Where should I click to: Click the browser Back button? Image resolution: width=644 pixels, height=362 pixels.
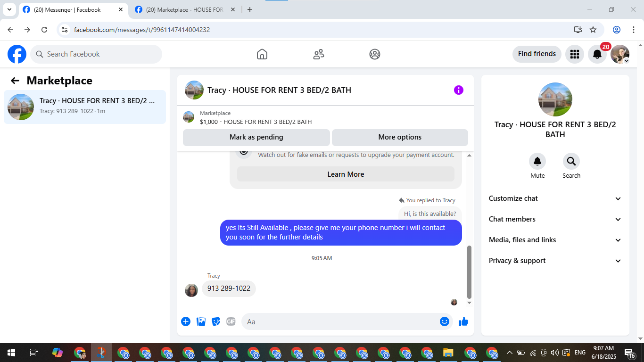click(x=11, y=30)
